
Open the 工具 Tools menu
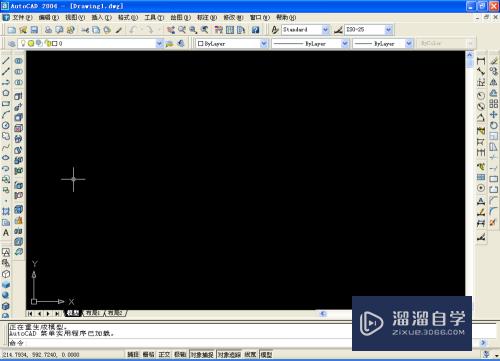(x=154, y=17)
